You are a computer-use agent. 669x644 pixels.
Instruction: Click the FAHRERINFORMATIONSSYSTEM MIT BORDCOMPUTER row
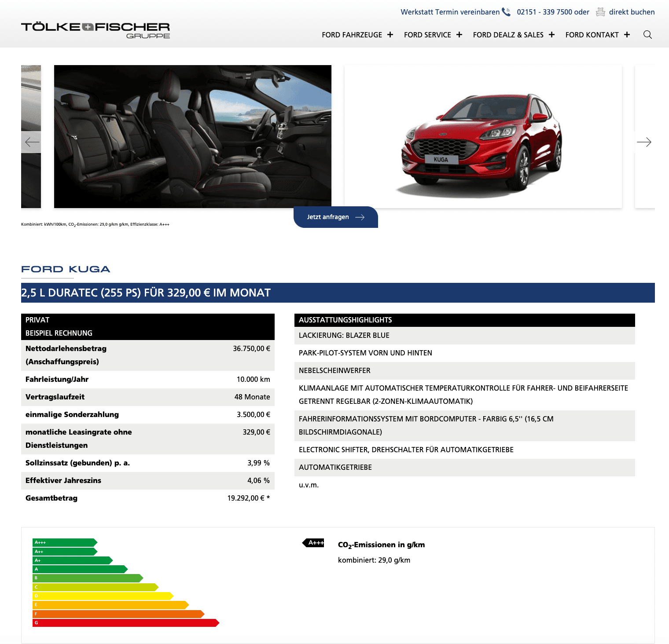tap(465, 426)
